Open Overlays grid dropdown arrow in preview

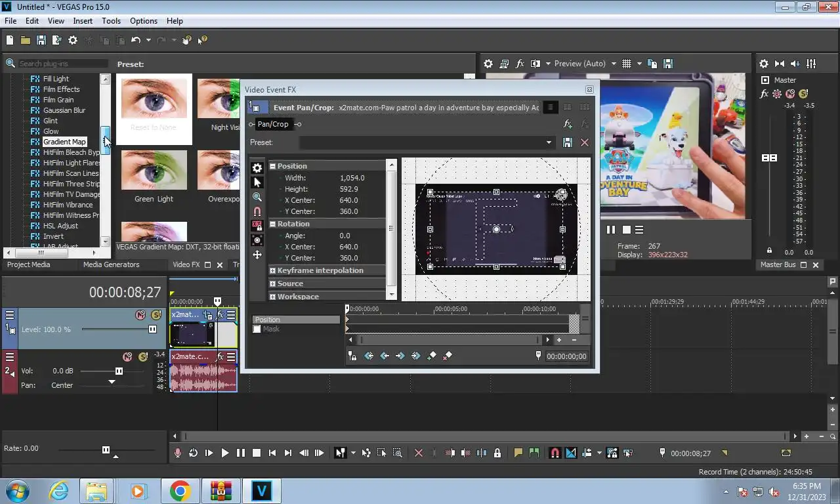point(639,64)
